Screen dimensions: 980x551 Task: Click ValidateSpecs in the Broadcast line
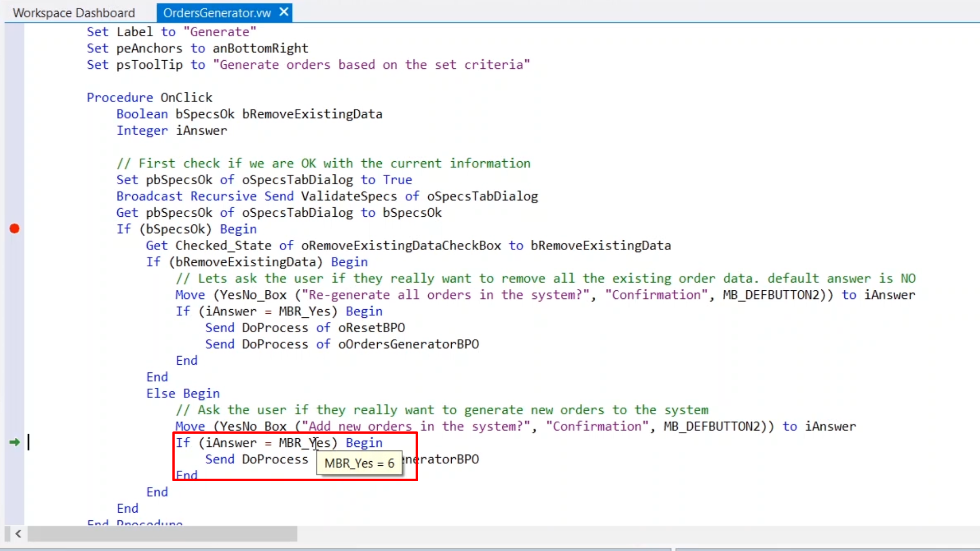(x=349, y=196)
